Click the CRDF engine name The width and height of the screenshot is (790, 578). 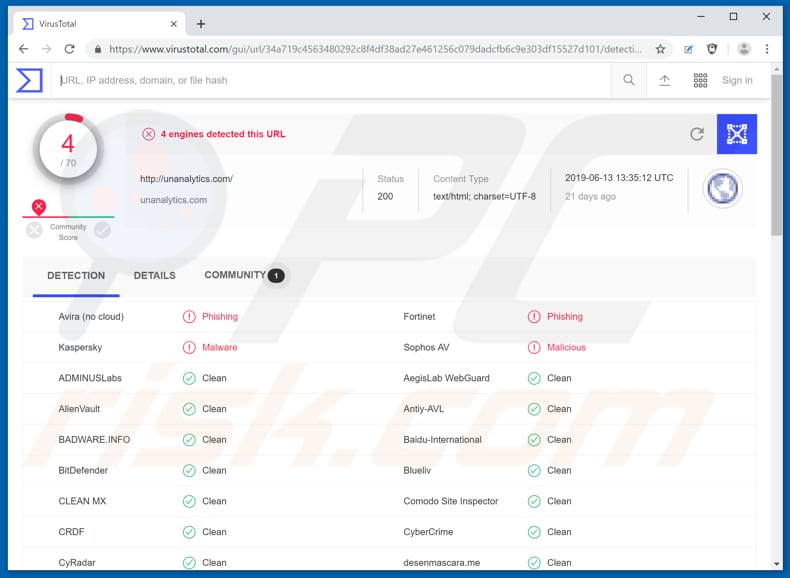click(71, 532)
